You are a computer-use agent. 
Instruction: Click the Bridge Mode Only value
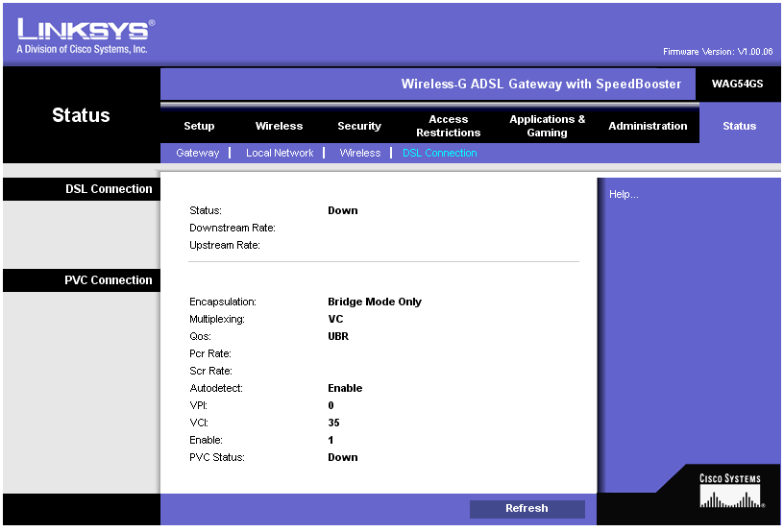click(375, 302)
